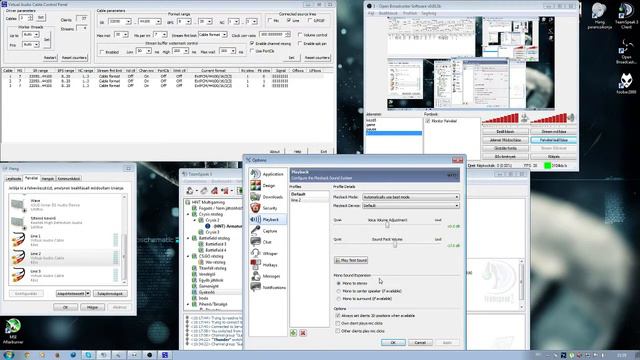640x360 pixels.
Task: Open the Alapértelmezett dropdown arrow
Action: click(x=88, y=293)
